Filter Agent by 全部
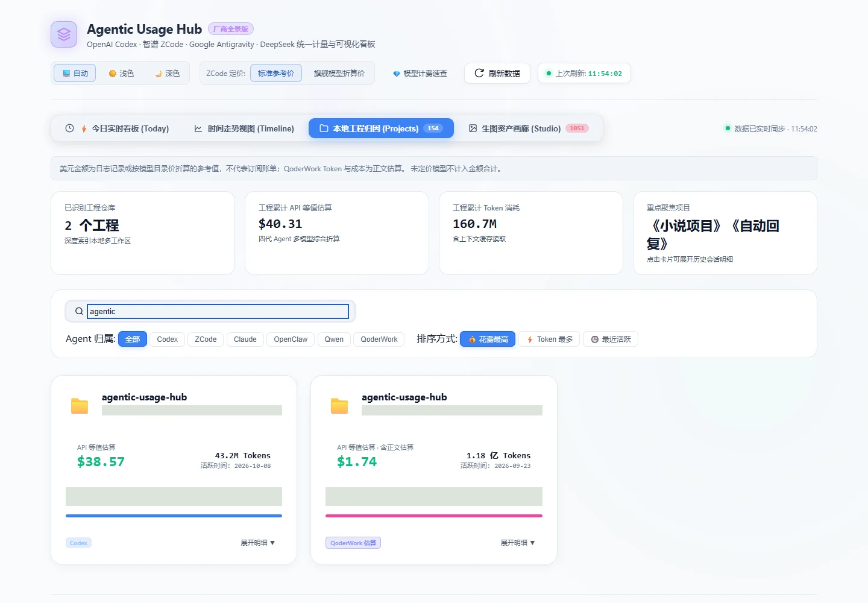868x603 pixels. tap(133, 339)
